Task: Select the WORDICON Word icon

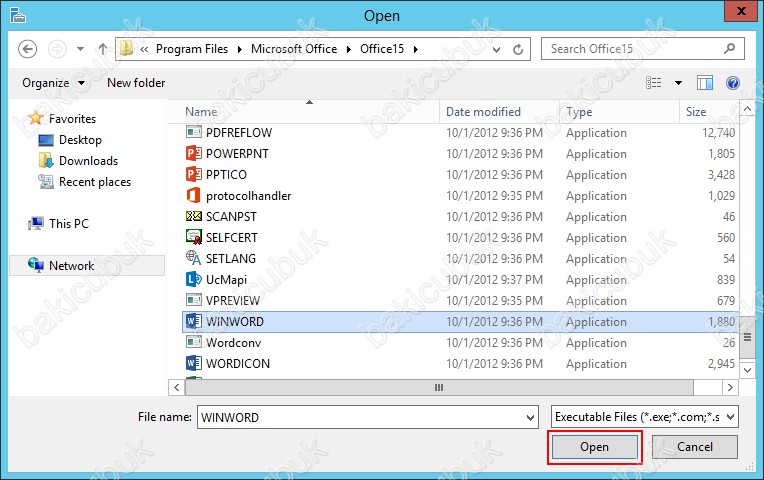Action: click(193, 363)
